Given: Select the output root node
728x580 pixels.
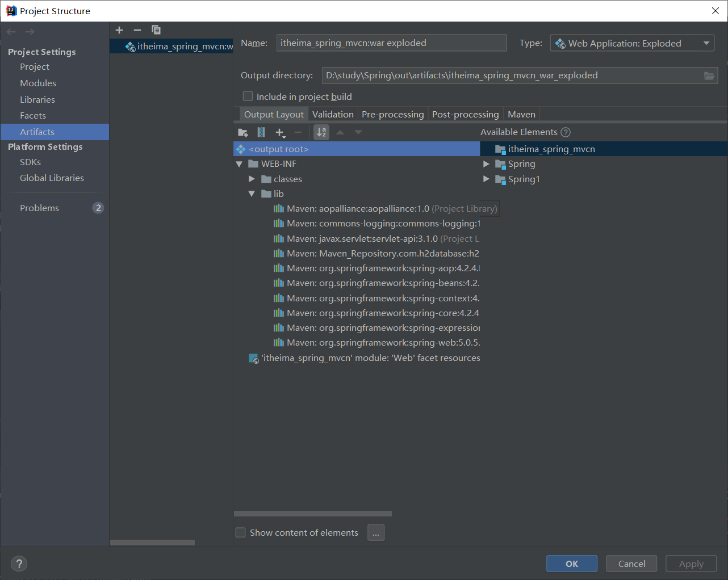Looking at the screenshot, I should [357, 149].
